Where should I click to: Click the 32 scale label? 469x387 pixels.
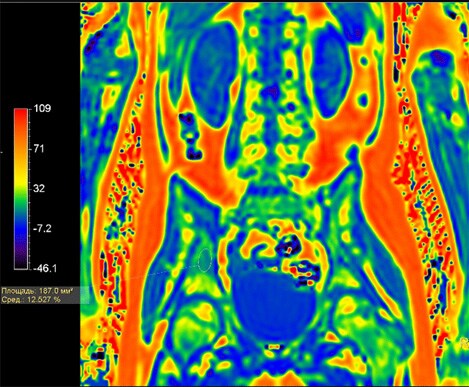click(x=39, y=188)
